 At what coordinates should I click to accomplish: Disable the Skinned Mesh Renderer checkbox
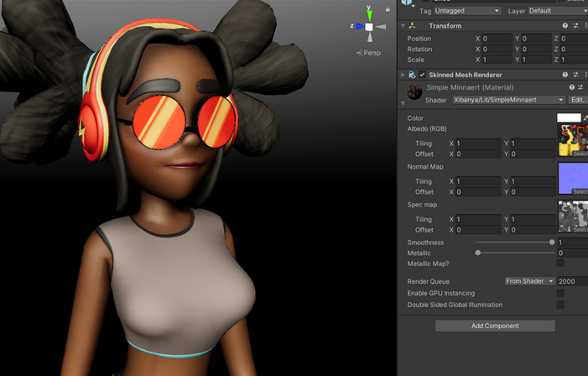tap(423, 75)
